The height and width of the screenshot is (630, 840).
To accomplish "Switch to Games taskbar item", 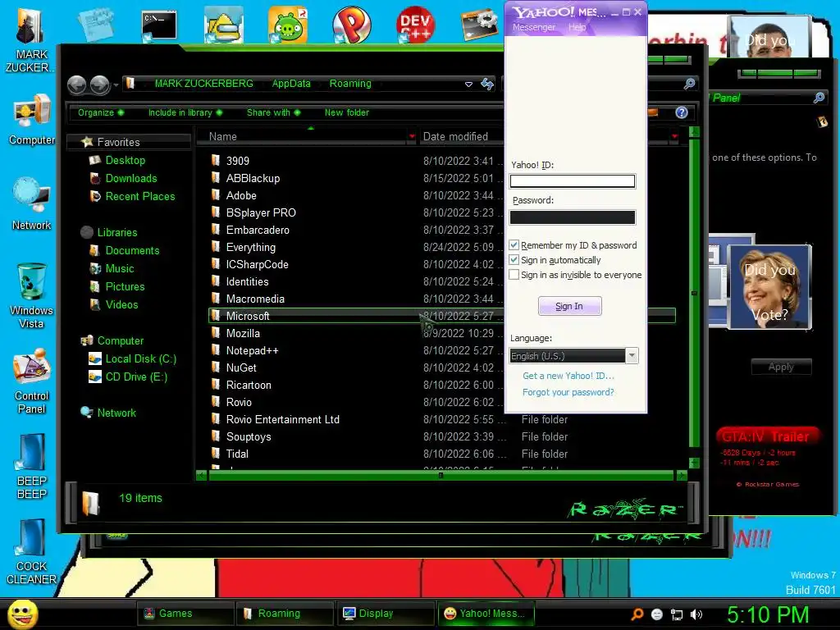I will pyautogui.click(x=185, y=614).
